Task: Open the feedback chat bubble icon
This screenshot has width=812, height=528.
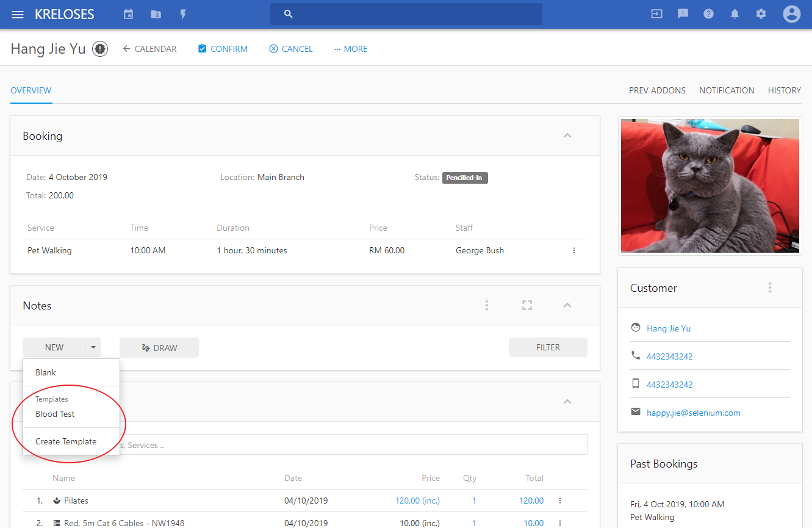Action: coord(683,14)
